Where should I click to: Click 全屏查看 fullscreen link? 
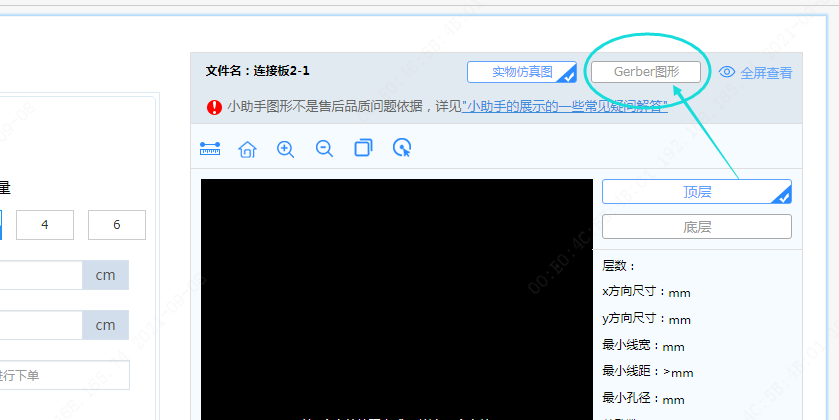[766, 73]
